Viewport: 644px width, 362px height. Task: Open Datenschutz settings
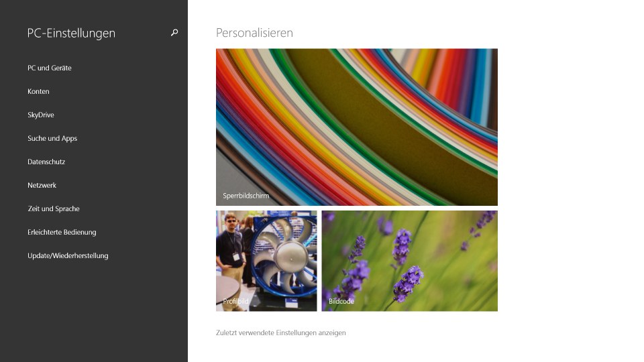coord(46,162)
